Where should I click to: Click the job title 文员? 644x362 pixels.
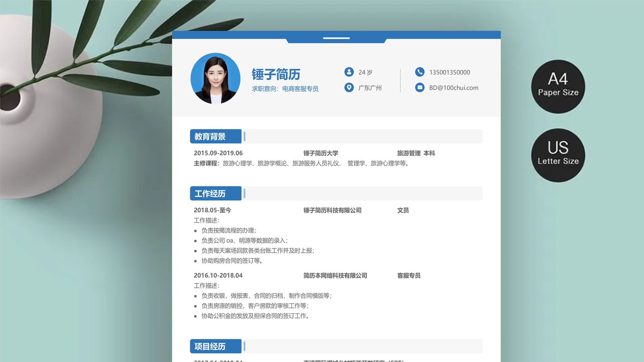[403, 210]
